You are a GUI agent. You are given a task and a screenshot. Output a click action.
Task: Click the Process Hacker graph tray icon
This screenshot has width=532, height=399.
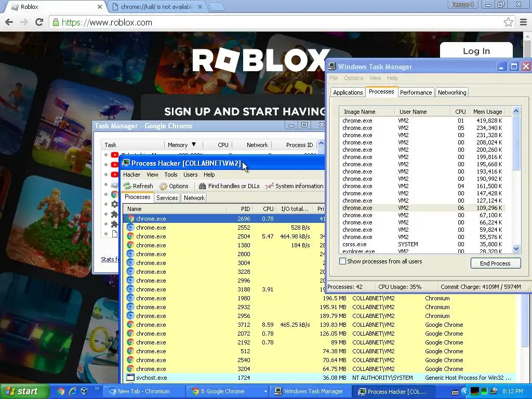point(475,392)
